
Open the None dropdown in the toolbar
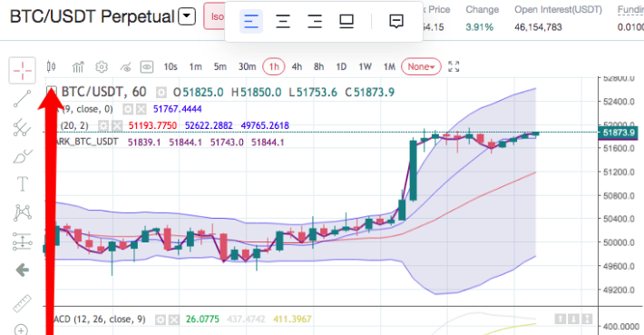pos(421,66)
